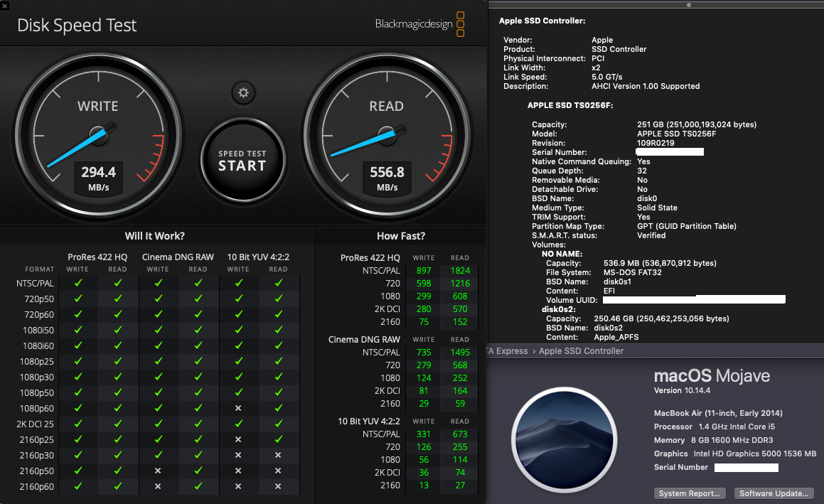Select the 673 10 Bit YUV NTSC/PAL read value

[460, 434]
